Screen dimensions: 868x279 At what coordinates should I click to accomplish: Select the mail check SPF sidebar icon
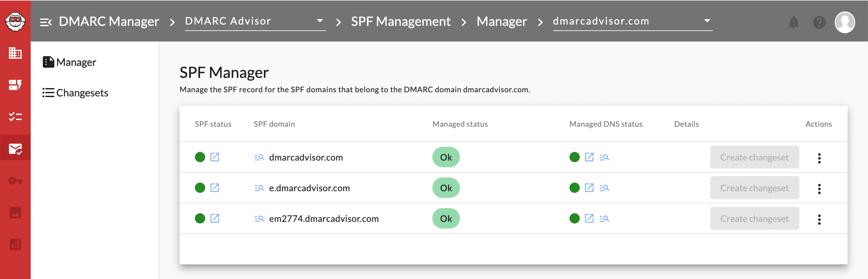(x=15, y=148)
